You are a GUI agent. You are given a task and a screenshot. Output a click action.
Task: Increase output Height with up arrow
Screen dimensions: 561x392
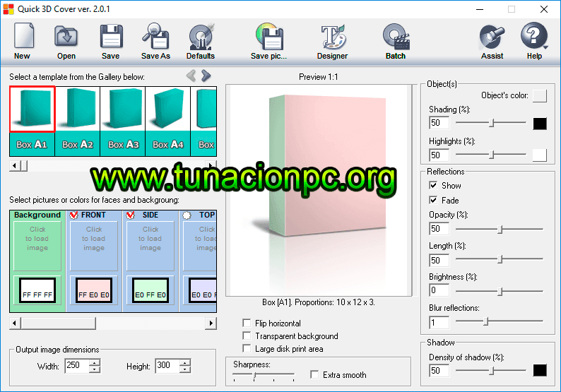tap(185, 362)
